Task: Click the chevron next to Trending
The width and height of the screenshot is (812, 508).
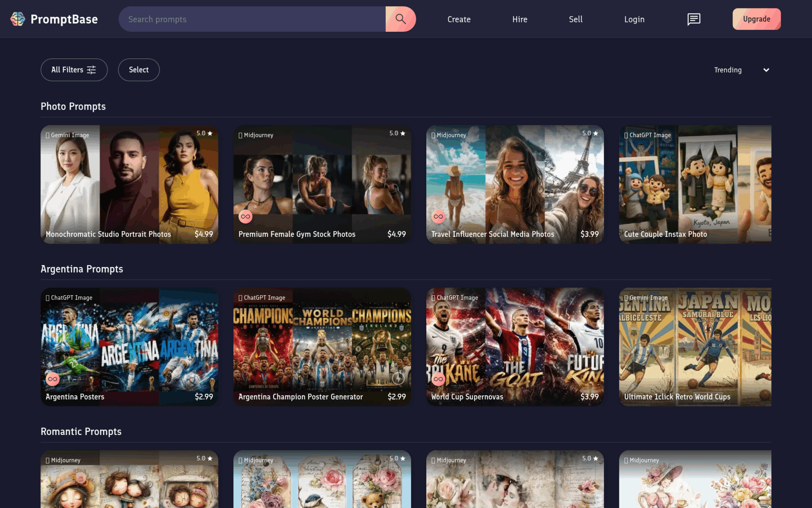Action: click(766, 70)
